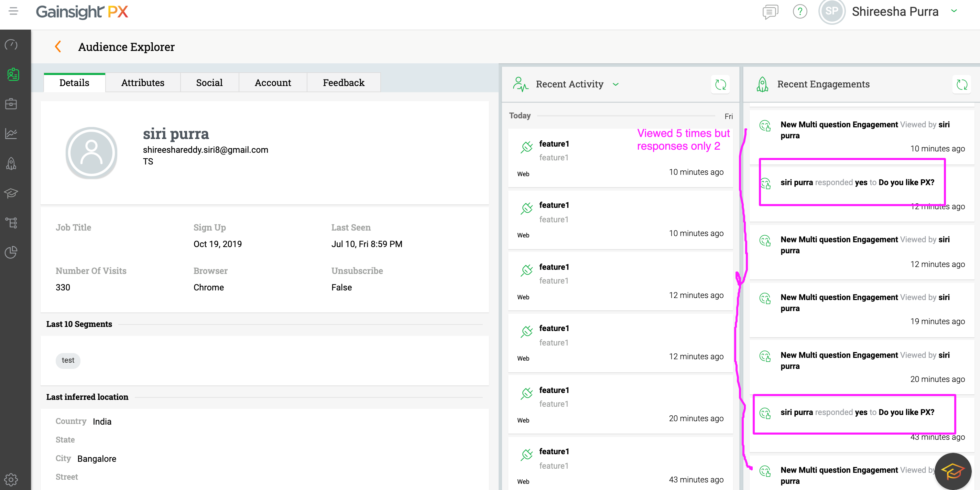The image size is (980, 490).
Task: Refresh the Recent Engagements panel
Action: coord(962,85)
